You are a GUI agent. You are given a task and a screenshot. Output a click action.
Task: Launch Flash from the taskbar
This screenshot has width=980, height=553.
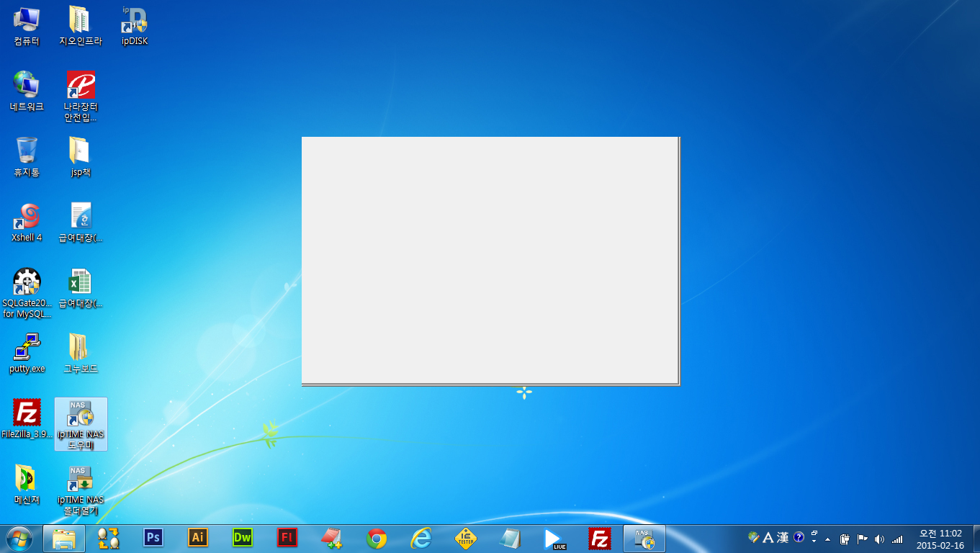pos(287,538)
